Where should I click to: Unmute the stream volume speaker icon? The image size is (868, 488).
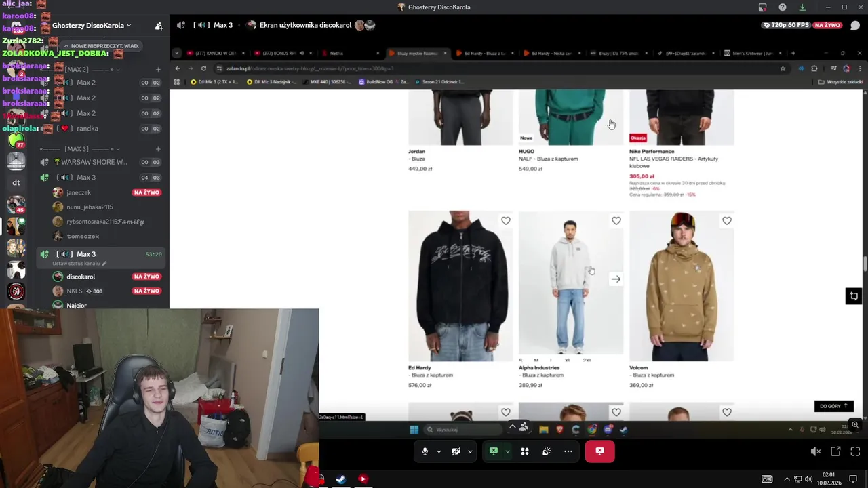click(816, 451)
